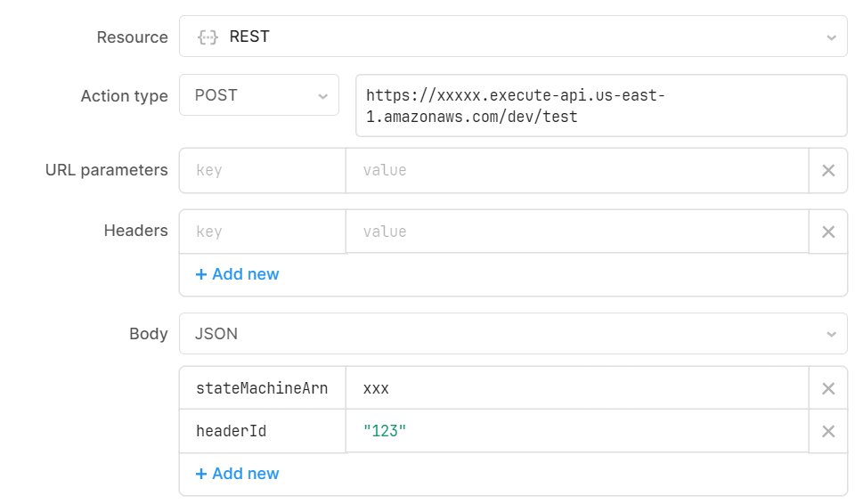
Task: Add new key-value pair to Body
Action: [x=237, y=473]
